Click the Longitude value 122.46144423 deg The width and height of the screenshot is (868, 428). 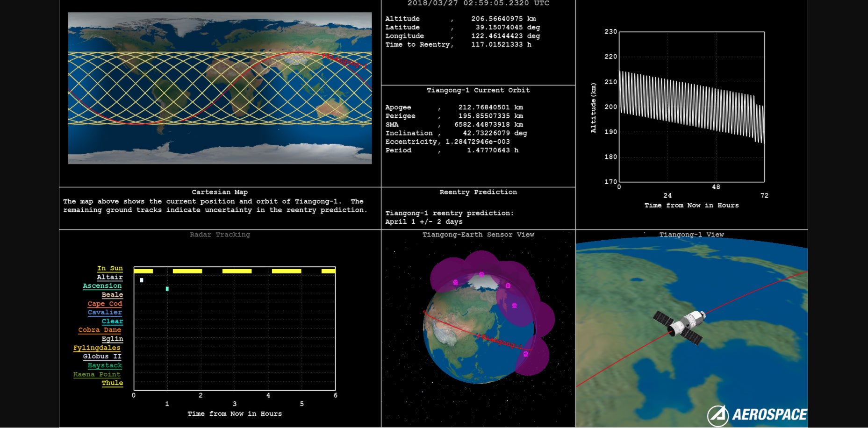click(x=505, y=36)
